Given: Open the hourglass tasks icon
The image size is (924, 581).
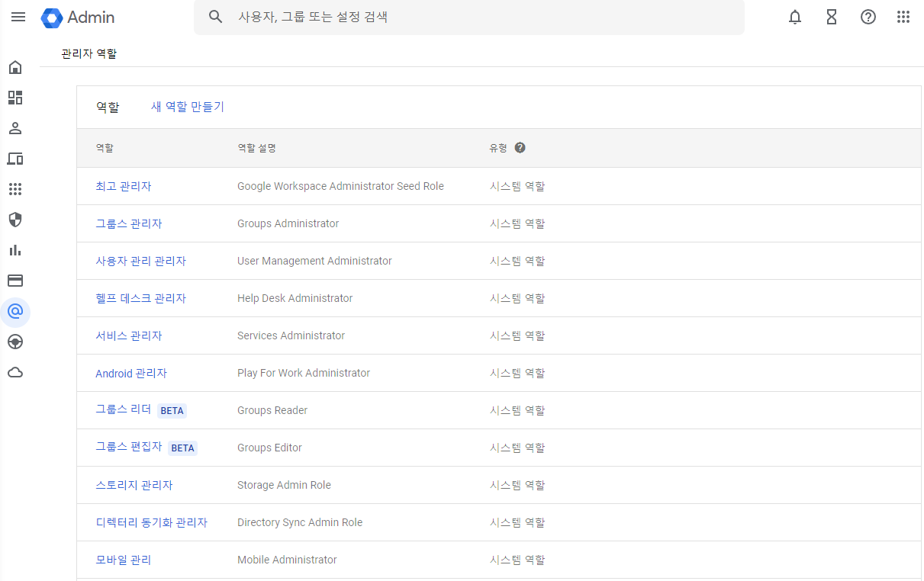Looking at the screenshot, I should (832, 17).
